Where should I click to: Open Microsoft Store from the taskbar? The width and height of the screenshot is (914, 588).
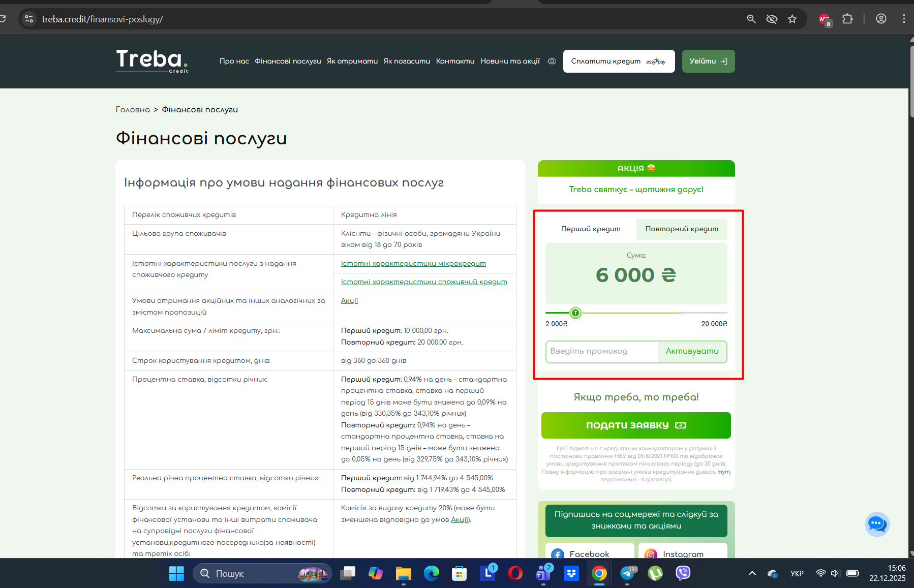click(x=460, y=573)
